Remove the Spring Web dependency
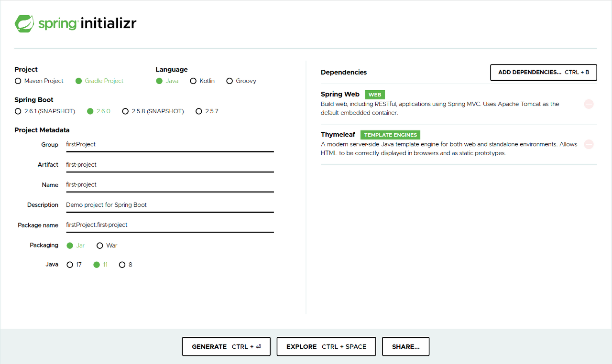The width and height of the screenshot is (612, 364). click(x=589, y=104)
